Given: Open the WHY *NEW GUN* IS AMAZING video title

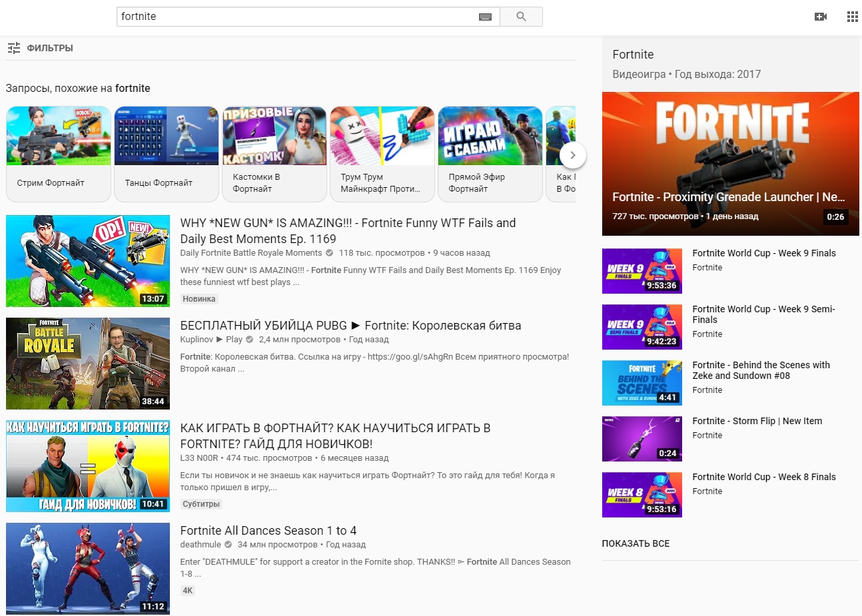Looking at the screenshot, I should [x=348, y=231].
